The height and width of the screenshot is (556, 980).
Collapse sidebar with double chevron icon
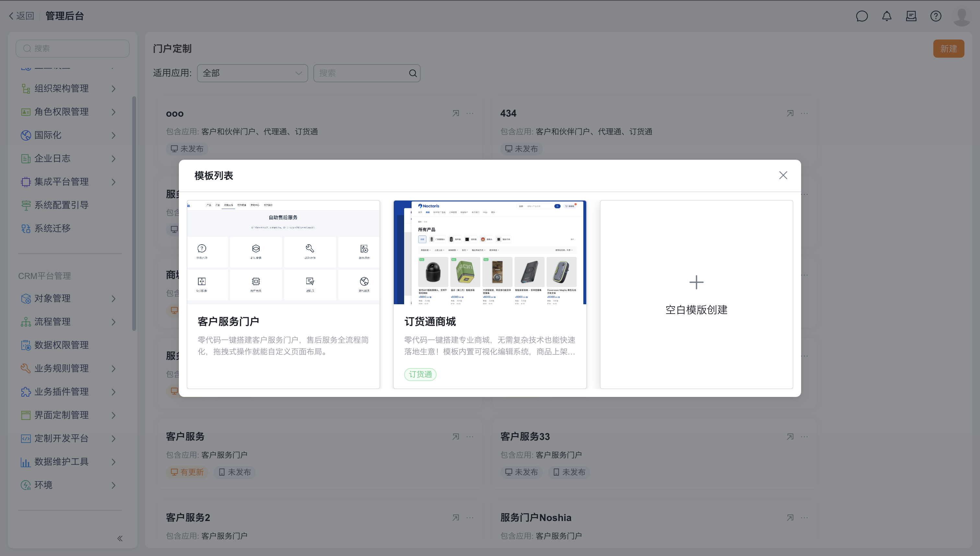[x=120, y=539]
